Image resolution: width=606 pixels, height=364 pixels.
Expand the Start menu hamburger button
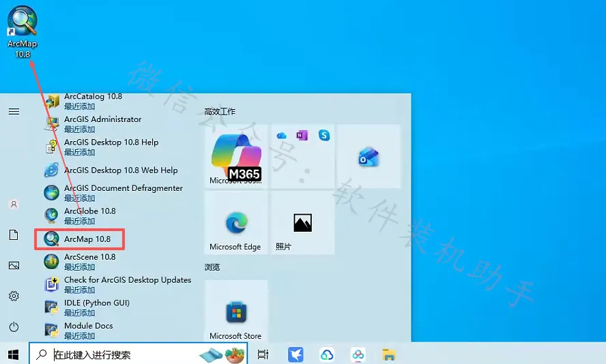point(14,112)
